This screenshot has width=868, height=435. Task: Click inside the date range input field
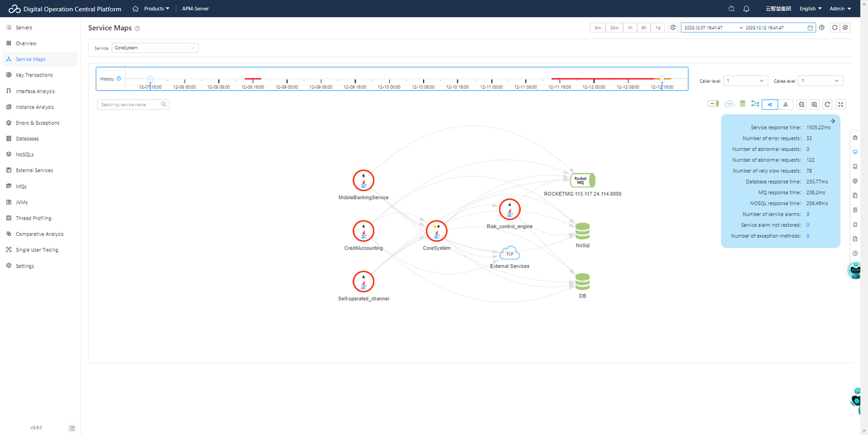point(746,27)
